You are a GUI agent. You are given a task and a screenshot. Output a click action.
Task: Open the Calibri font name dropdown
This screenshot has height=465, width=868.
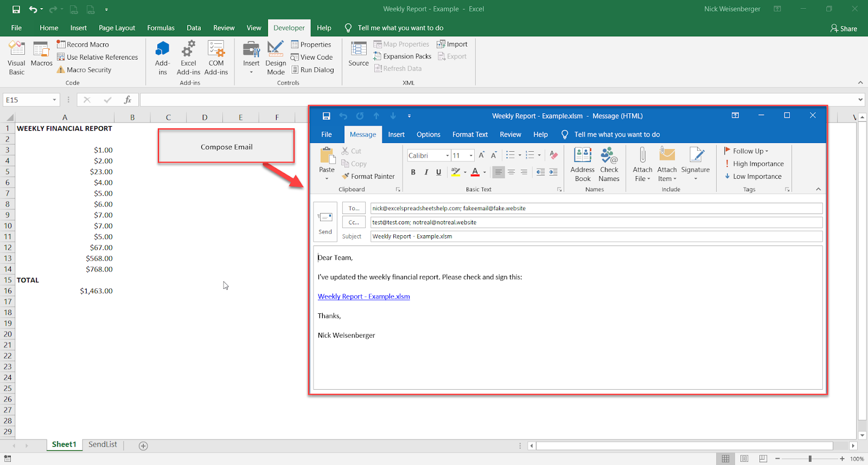coord(448,156)
